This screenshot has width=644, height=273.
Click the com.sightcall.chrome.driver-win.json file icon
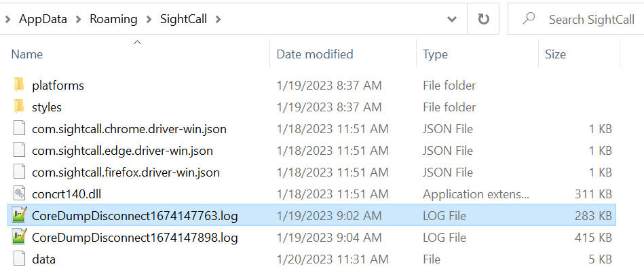pyautogui.click(x=19, y=128)
